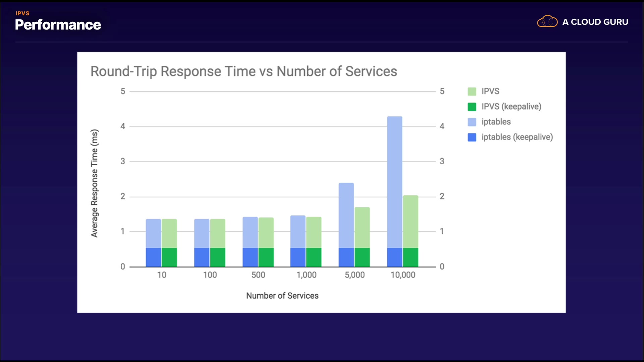
Task: Click the Performance slide heading
Action: [x=58, y=25]
